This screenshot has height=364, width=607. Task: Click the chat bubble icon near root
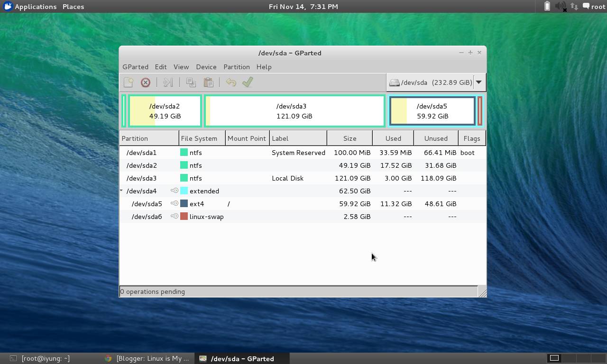coord(586,6)
